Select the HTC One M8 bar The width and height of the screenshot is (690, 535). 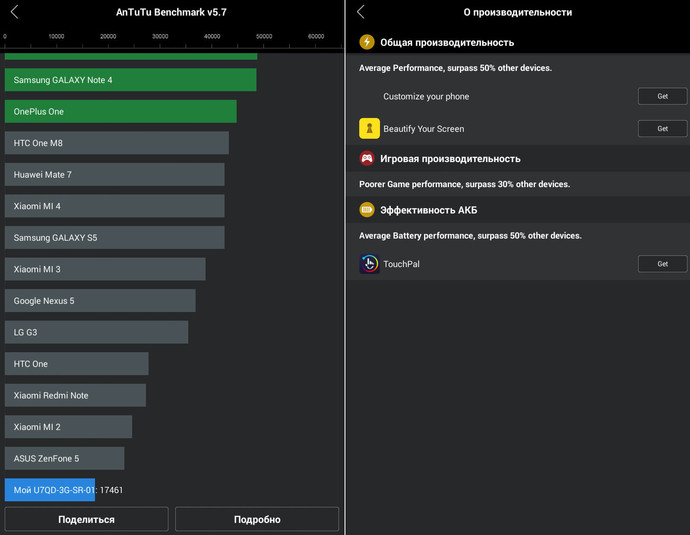point(117,143)
